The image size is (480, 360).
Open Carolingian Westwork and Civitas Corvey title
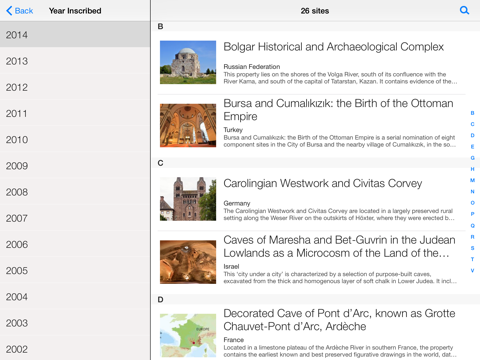(323, 183)
